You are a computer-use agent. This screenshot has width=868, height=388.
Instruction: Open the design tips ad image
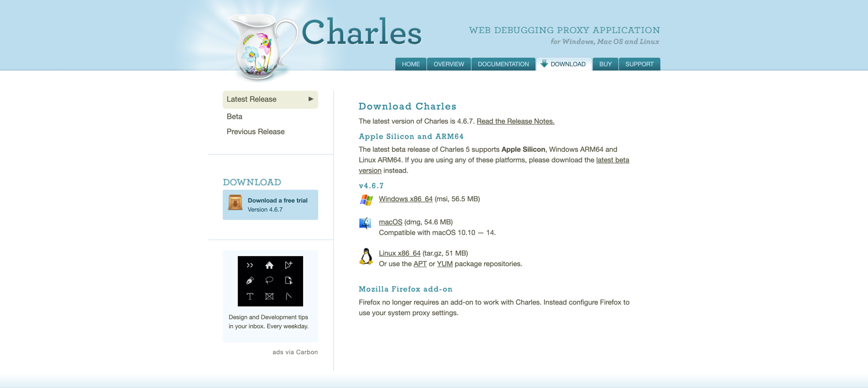click(270, 281)
